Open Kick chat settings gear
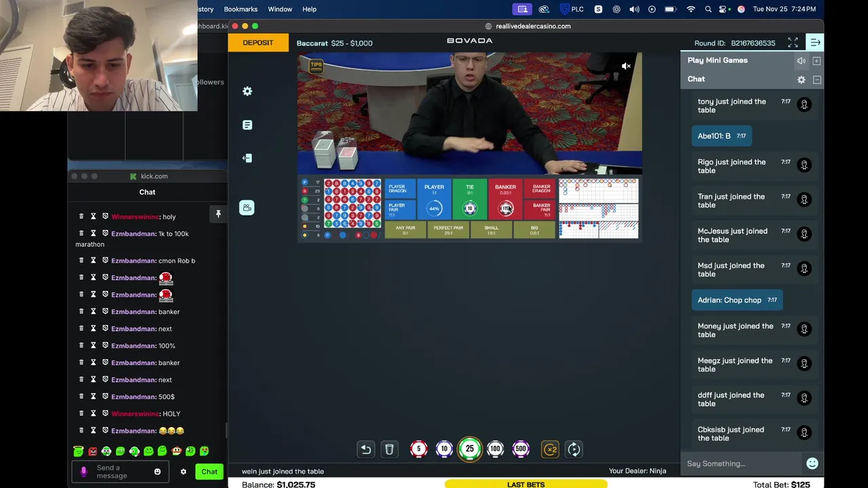Image resolution: width=868 pixels, height=488 pixels. [183, 472]
